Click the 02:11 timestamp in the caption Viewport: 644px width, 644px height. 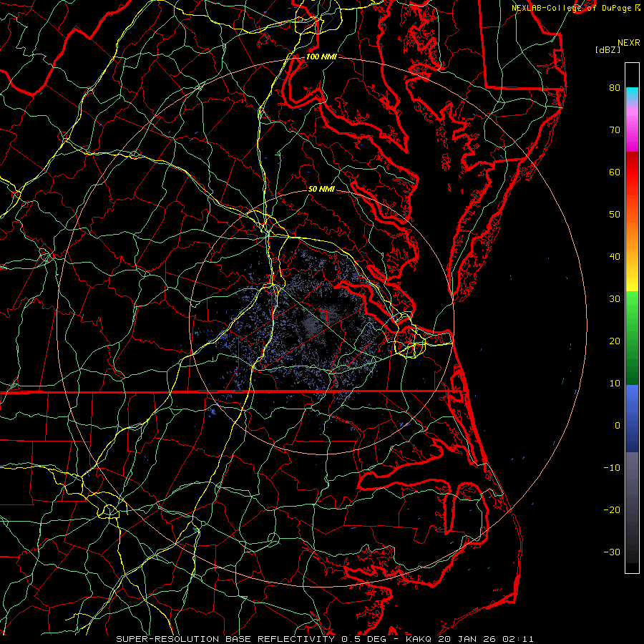tap(519, 638)
